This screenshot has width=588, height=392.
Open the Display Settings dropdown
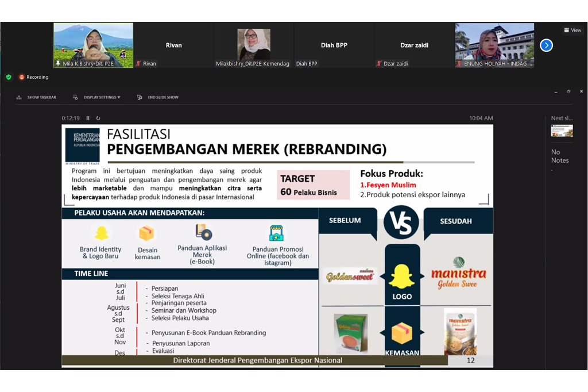coord(96,97)
